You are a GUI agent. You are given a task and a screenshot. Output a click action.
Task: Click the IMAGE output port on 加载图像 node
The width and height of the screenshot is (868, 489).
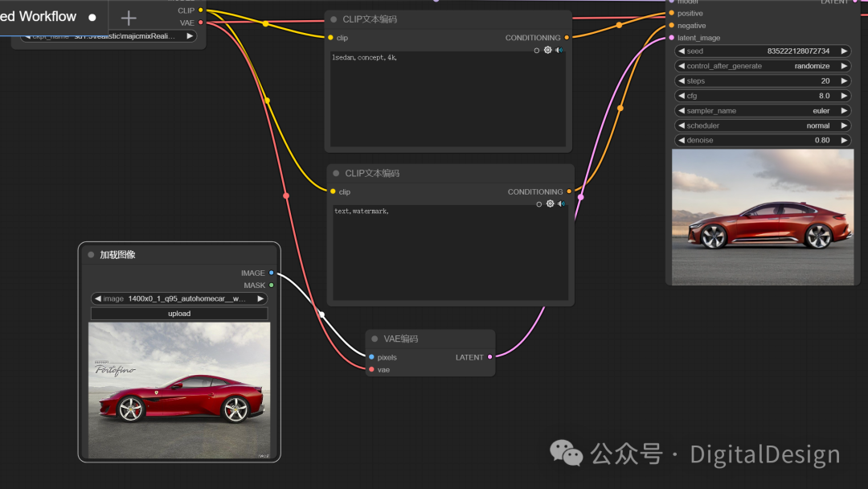272,273
